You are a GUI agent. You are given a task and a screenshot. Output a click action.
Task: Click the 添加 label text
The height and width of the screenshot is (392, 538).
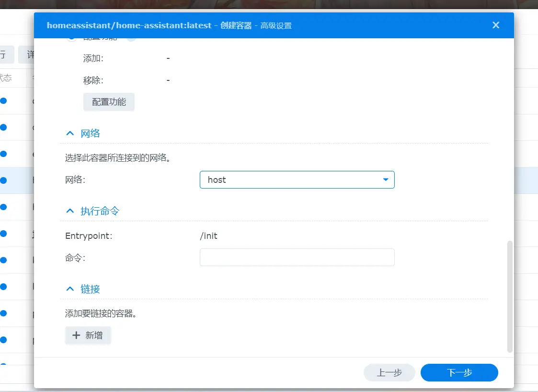93,58
